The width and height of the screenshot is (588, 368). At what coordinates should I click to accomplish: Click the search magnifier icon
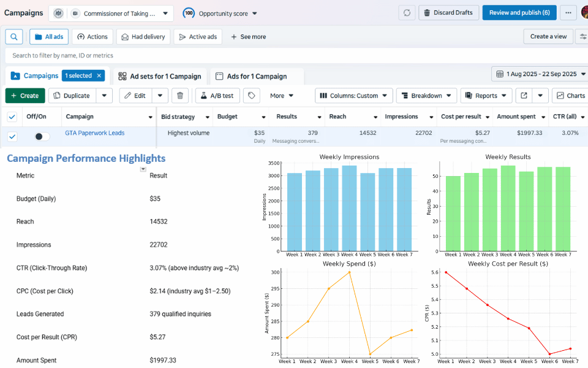coord(13,37)
